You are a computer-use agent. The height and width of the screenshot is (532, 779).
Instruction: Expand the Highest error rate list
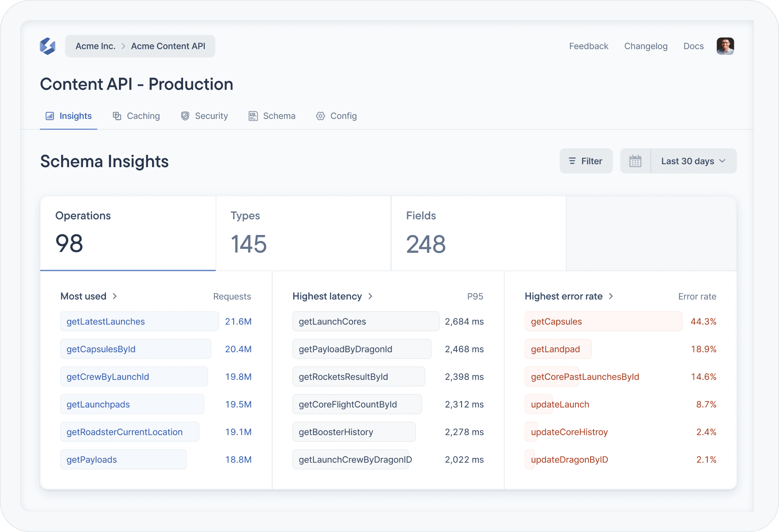(611, 296)
